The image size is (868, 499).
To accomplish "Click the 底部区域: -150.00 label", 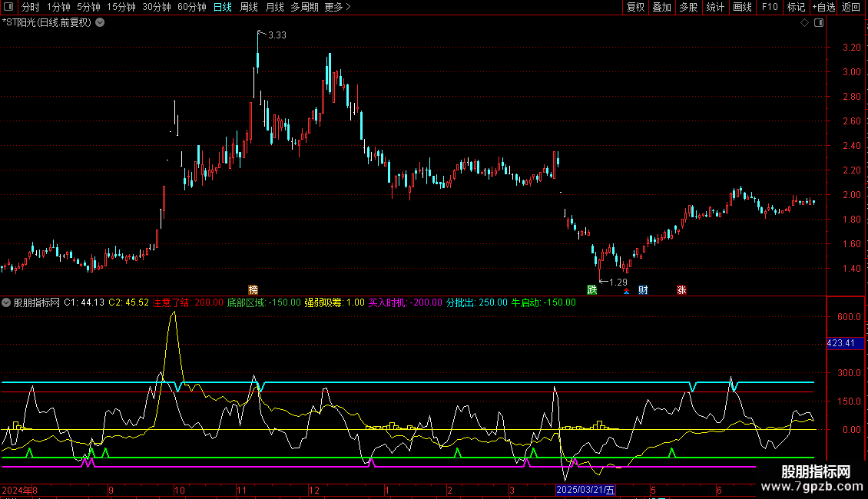I will pyautogui.click(x=264, y=302).
